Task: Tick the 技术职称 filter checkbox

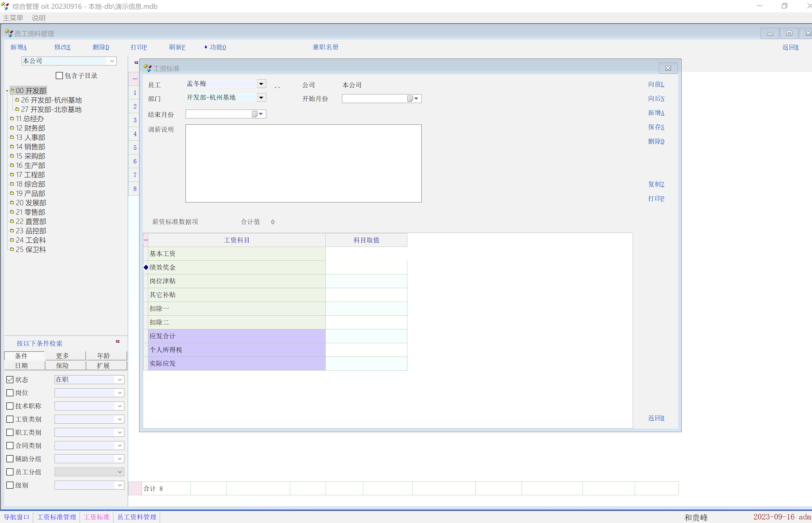Action: tap(10, 406)
